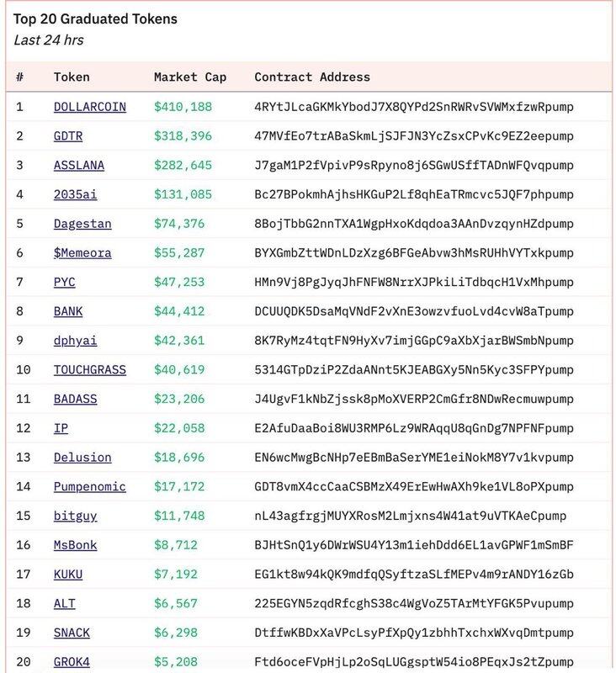The image size is (616, 673).
Task: Open the MsBonk token link
Action: tap(75, 545)
